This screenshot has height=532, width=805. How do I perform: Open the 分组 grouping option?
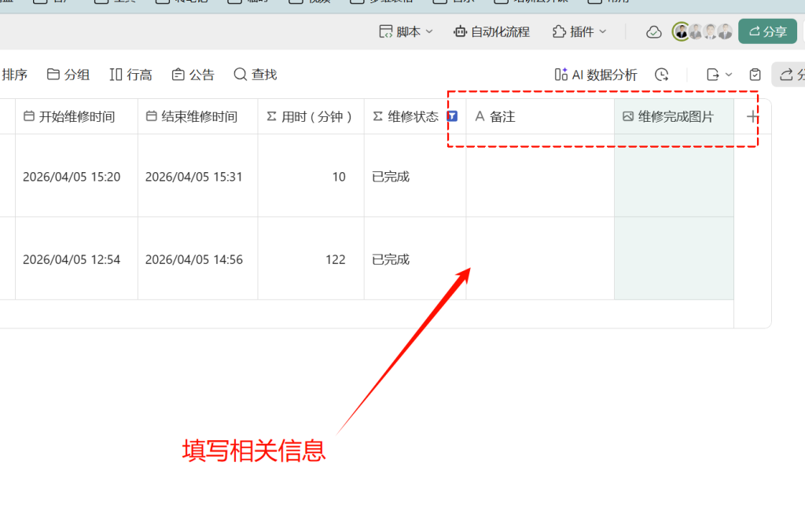click(x=68, y=75)
